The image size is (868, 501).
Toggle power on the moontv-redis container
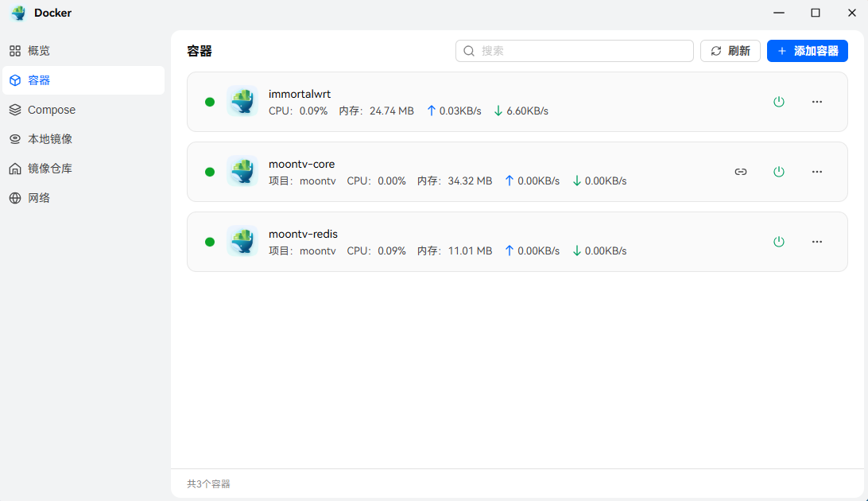779,241
